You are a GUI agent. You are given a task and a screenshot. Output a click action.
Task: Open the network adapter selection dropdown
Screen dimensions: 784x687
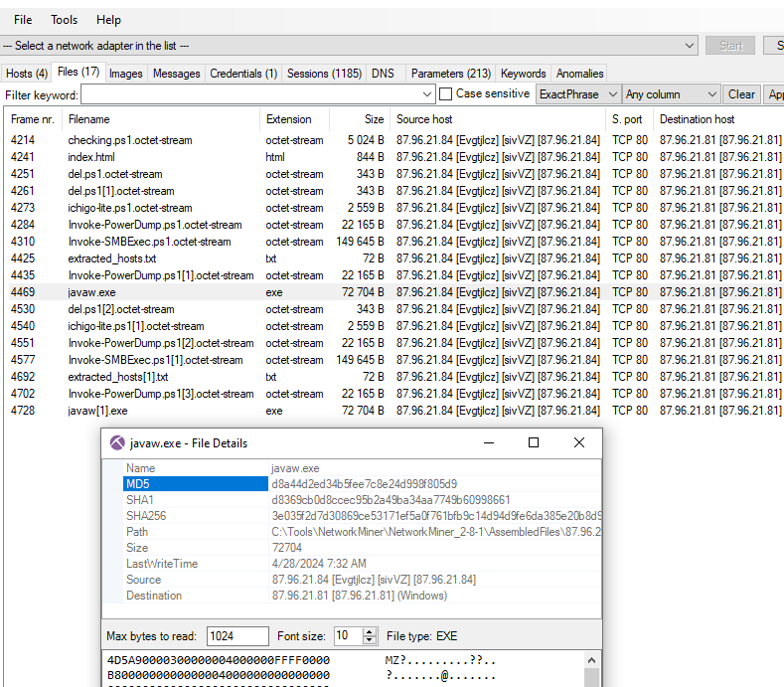coord(690,46)
